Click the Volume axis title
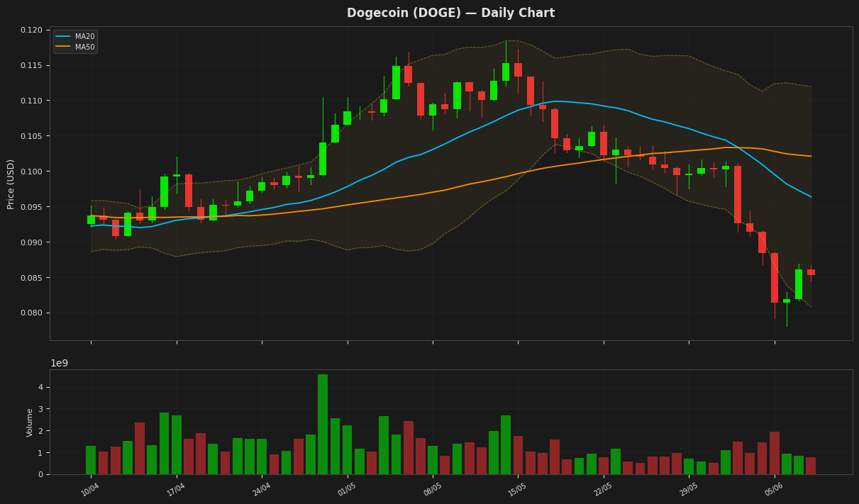Viewport: 859px width, 504px height. 30,422
